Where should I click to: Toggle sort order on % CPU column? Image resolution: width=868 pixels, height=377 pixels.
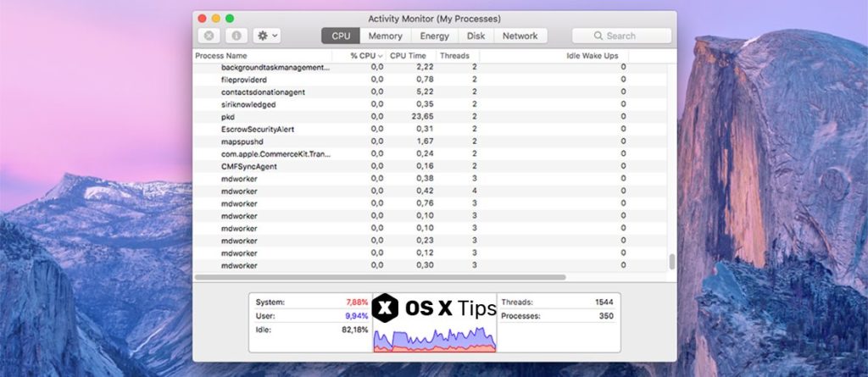click(x=365, y=56)
